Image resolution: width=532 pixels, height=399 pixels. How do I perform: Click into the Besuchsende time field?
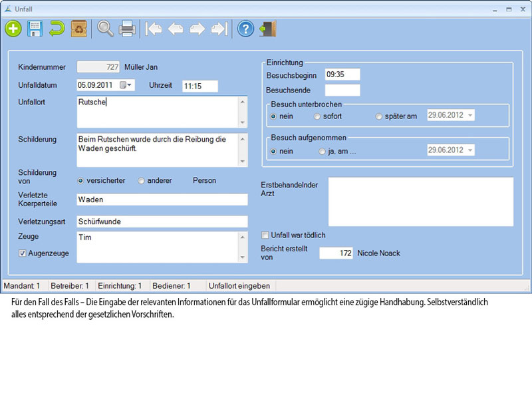click(342, 90)
